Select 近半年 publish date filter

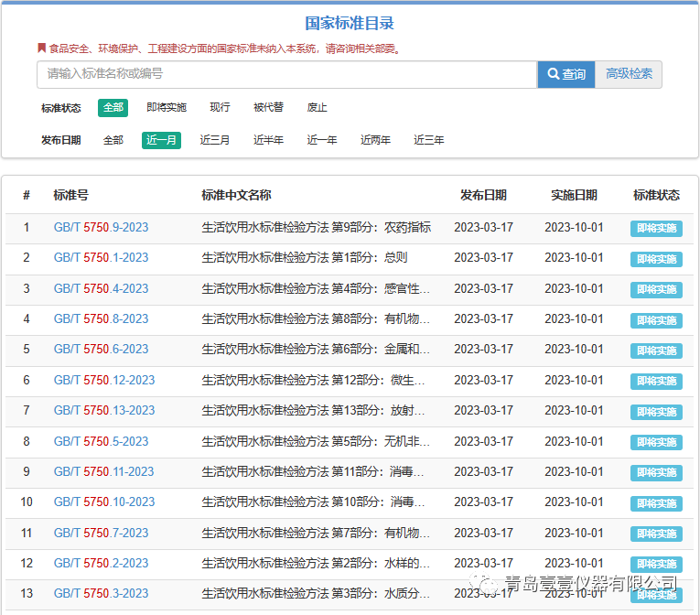[x=268, y=140]
